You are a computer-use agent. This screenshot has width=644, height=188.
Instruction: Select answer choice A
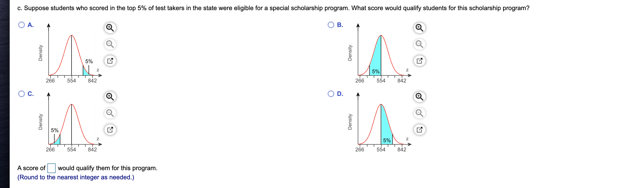tap(21, 25)
